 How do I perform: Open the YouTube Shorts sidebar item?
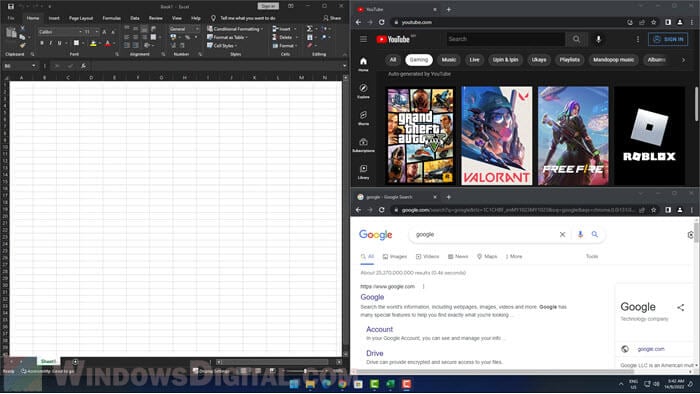(363, 117)
